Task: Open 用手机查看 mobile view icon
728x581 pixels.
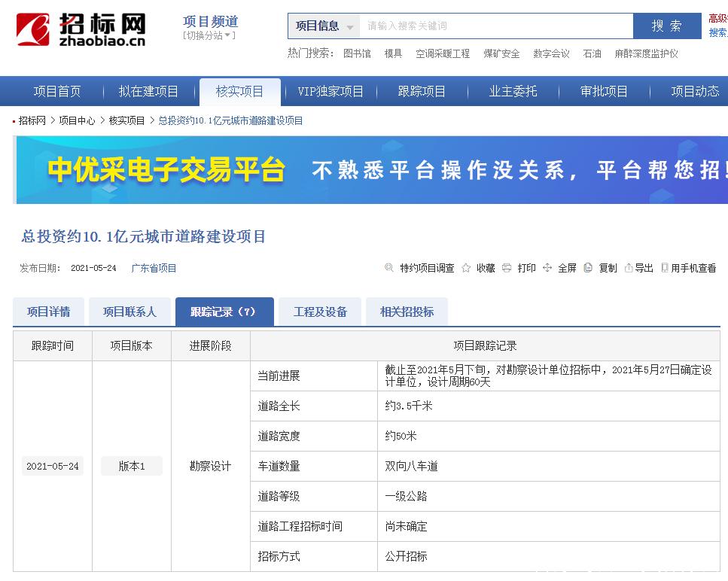Action: click(x=666, y=268)
